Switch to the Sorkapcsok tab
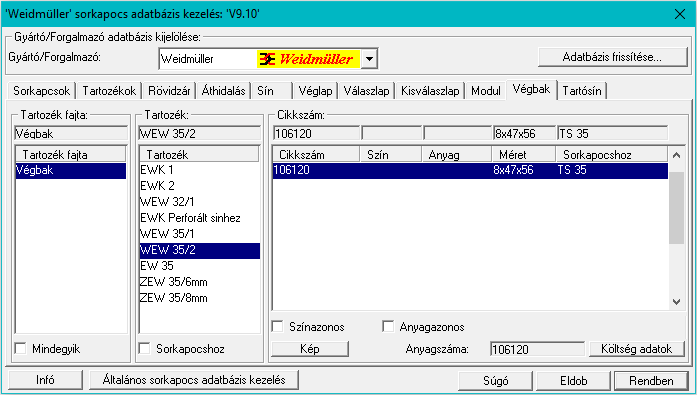 coord(41,91)
